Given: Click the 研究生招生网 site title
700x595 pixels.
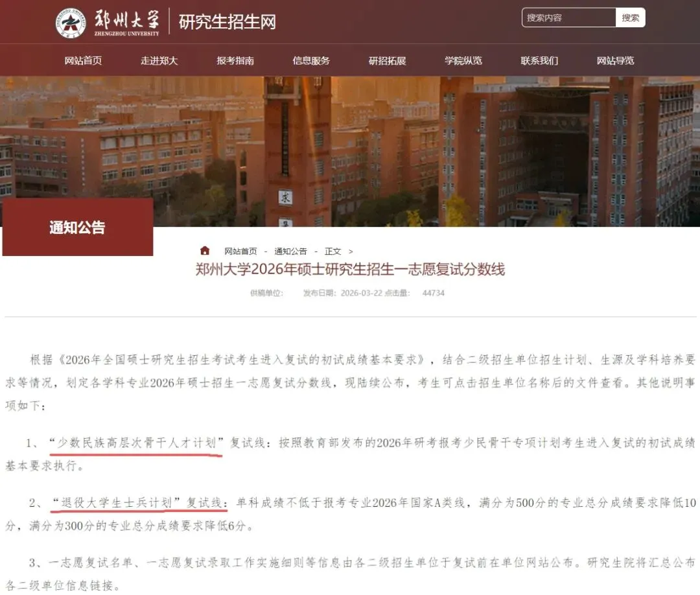Looking at the screenshot, I should click(x=227, y=22).
